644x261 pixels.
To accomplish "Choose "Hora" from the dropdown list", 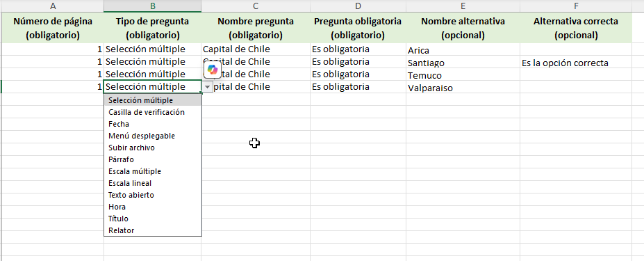I will coord(153,207).
